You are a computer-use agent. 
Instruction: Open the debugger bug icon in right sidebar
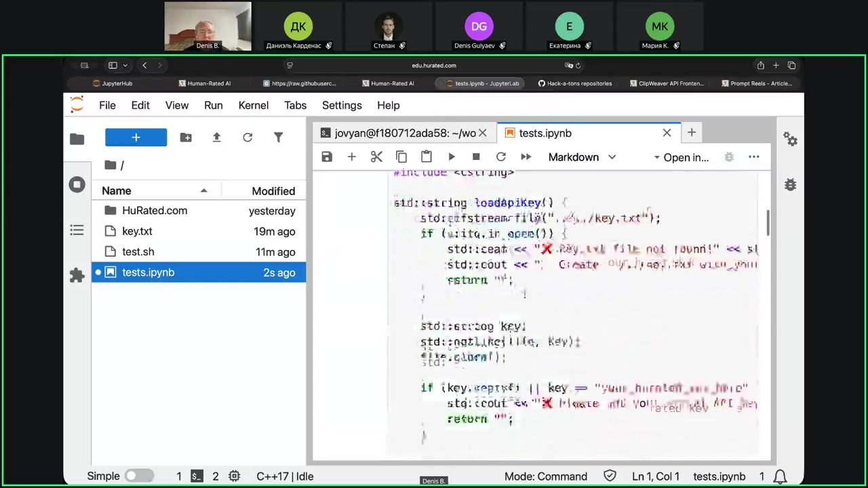pyautogui.click(x=790, y=184)
